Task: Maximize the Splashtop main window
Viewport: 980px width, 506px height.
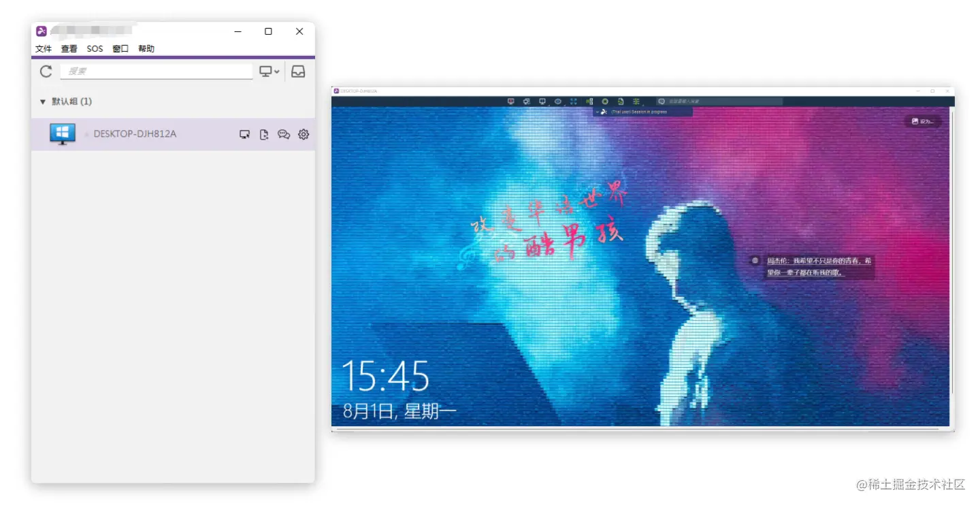Action: tap(268, 31)
